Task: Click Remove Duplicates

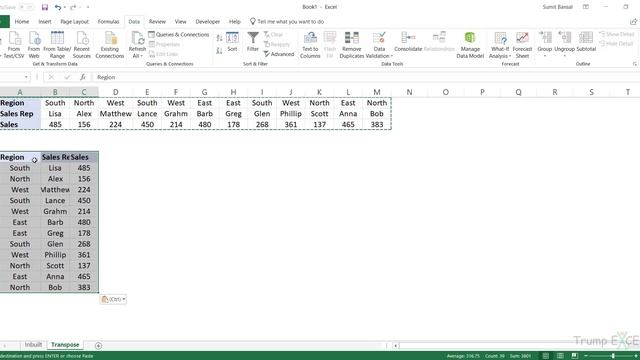Action: (x=351, y=45)
